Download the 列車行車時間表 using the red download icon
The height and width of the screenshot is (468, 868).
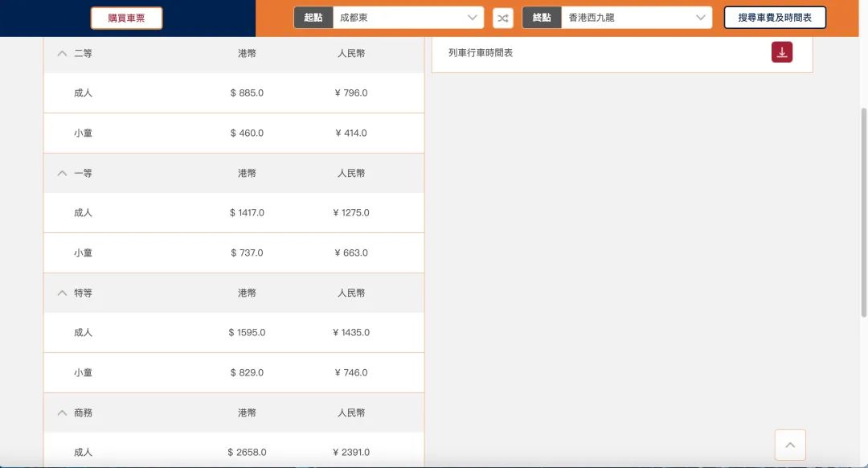click(x=780, y=51)
